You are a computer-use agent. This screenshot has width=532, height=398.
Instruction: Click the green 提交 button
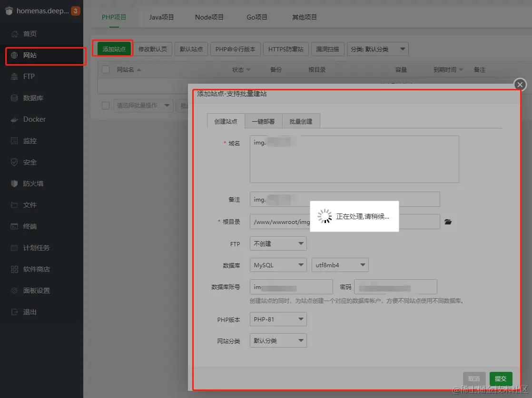point(501,379)
